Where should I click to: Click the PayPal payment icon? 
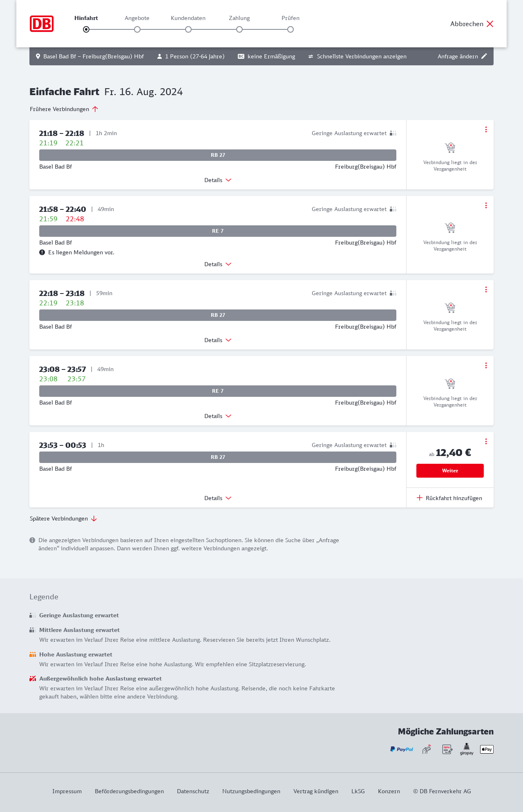[402, 749]
